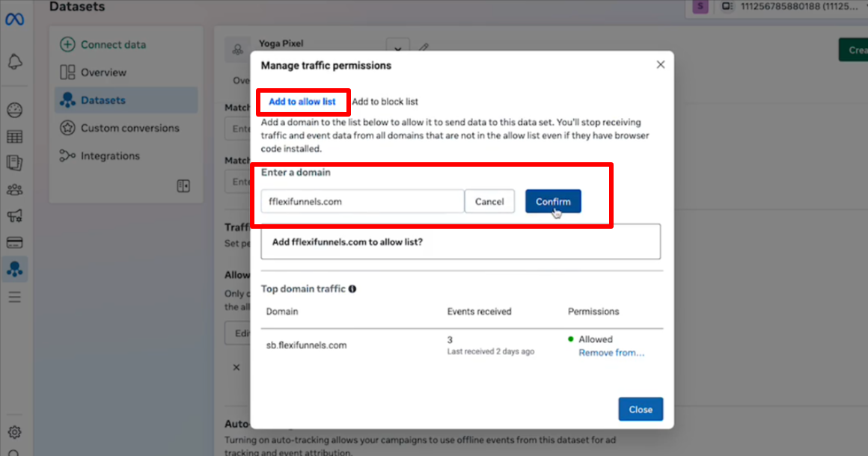Open the audiences people icon in left rail
The image size is (868, 456).
click(x=15, y=190)
